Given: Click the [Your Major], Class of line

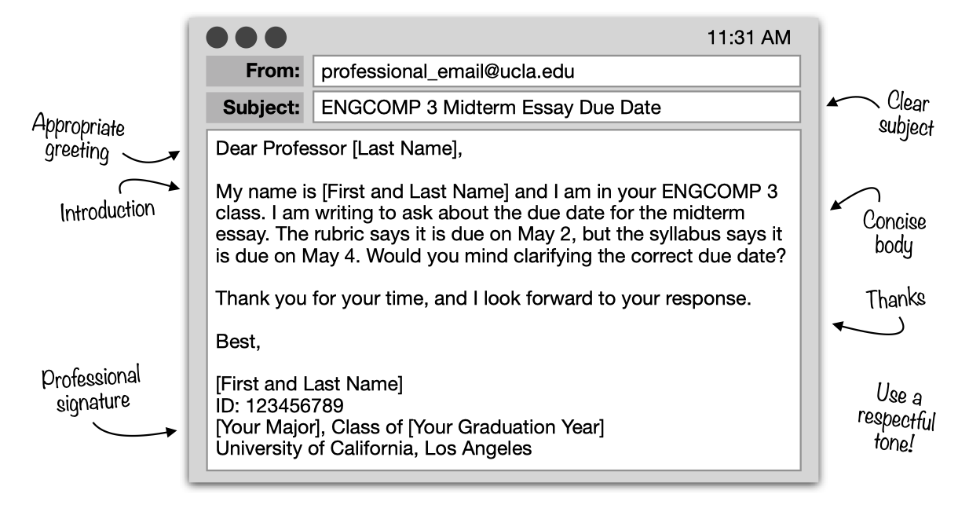Looking at the screenshot, I should pyautogui.click(x=410, y=428).
